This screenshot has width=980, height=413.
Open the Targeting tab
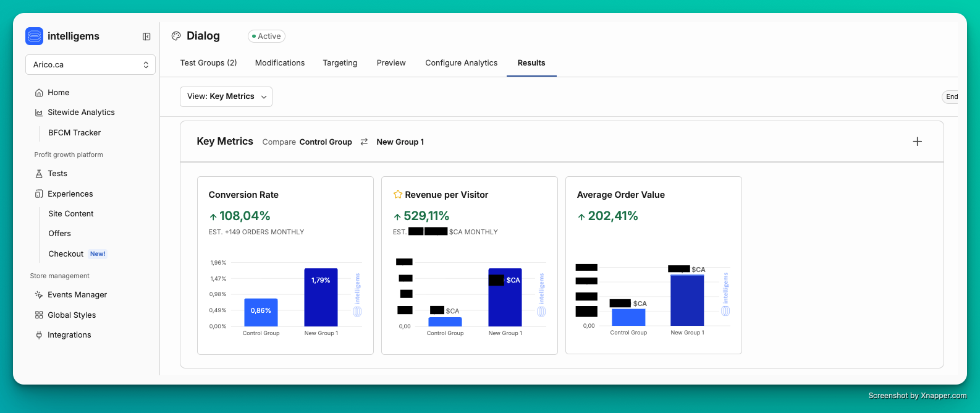pyautogui.click(x=340, y=63)
